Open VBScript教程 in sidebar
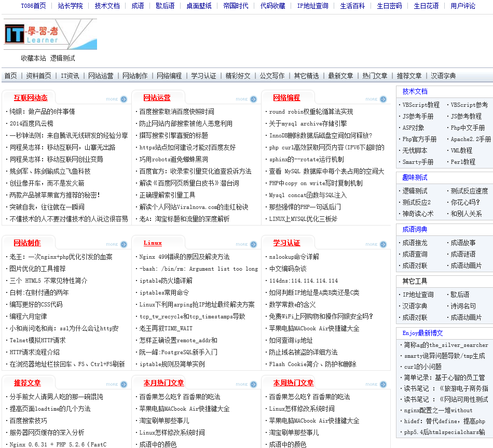Image resolution: width=493 pixels, height=448 pixels. (421, 105)
